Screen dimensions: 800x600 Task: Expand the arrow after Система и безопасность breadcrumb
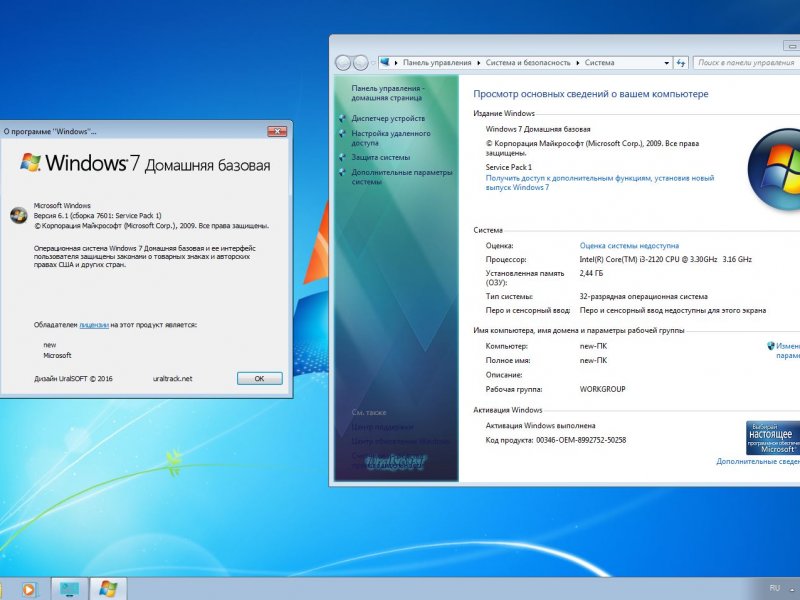pos(578,63)
